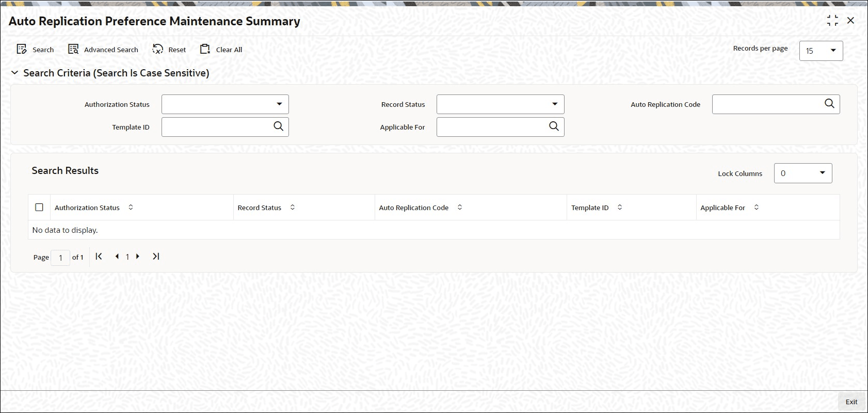Click the Page number input box
This screenshot has width=868, height=413.
coord(60,257)
